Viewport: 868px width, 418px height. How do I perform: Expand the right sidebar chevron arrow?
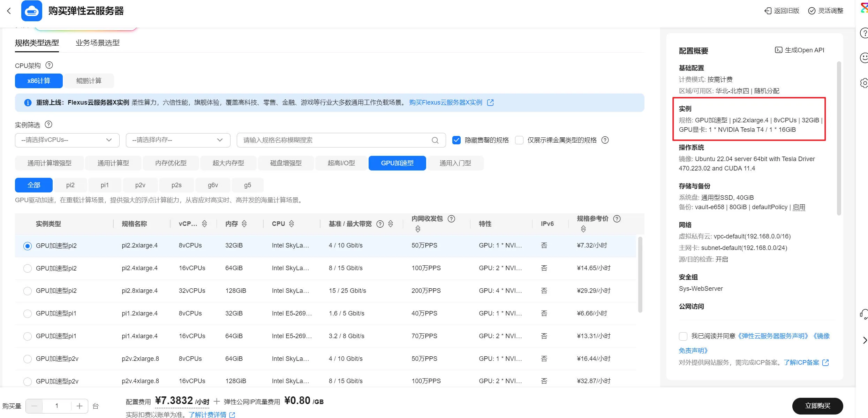(x=865, y=340)
